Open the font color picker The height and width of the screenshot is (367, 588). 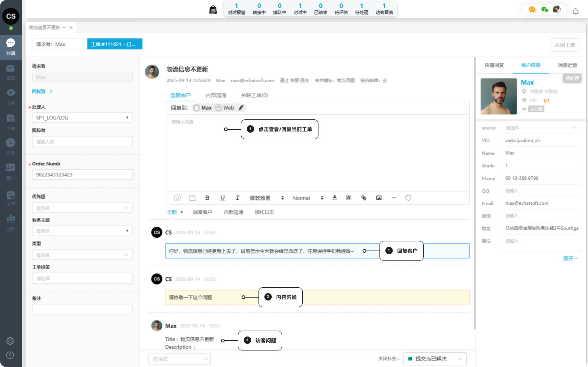(x=335, y=198)
